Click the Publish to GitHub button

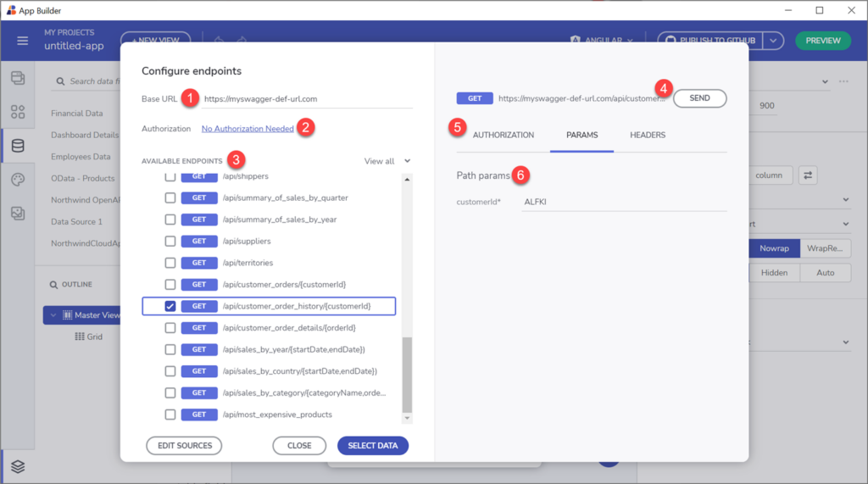point(710,41)
